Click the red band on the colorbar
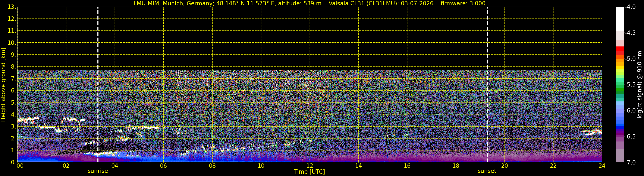The width and height of the screenshot is (644, 176). [x=620, y=51]
